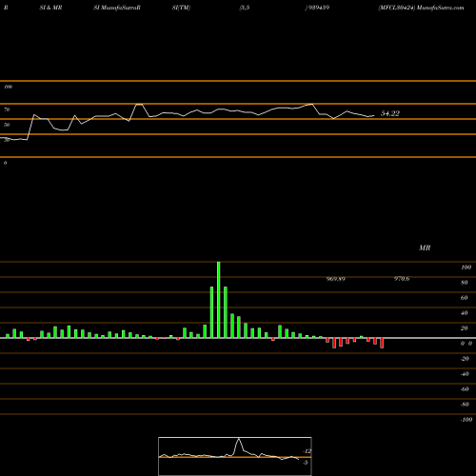Click the RSI axis label 50
Screen dimensions: 476x476
click(7, 125)
